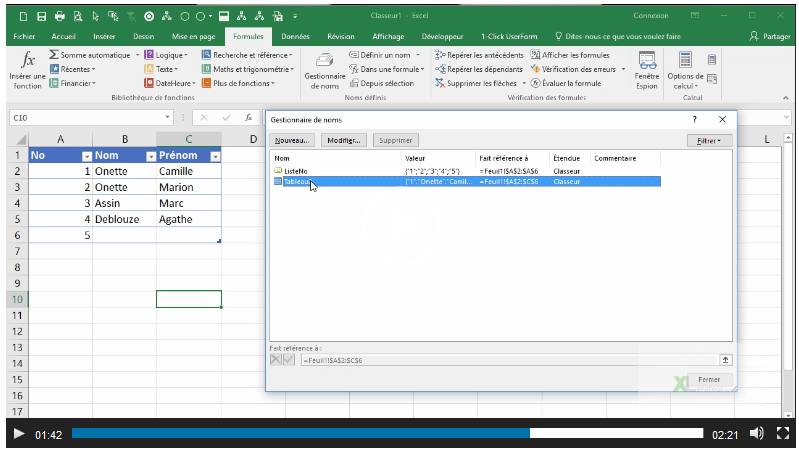Click Supprimer les flèches
The image size is (799, 454).
476,83
